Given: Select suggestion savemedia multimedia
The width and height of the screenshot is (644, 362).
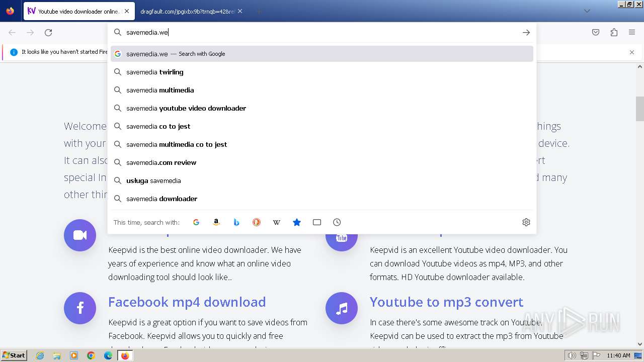Looking at the screenshot, I should (x=322, y=90).
